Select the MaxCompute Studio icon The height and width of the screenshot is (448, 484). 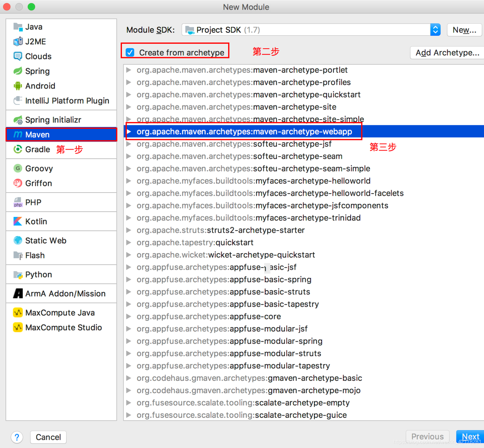[x=18, y=328]
